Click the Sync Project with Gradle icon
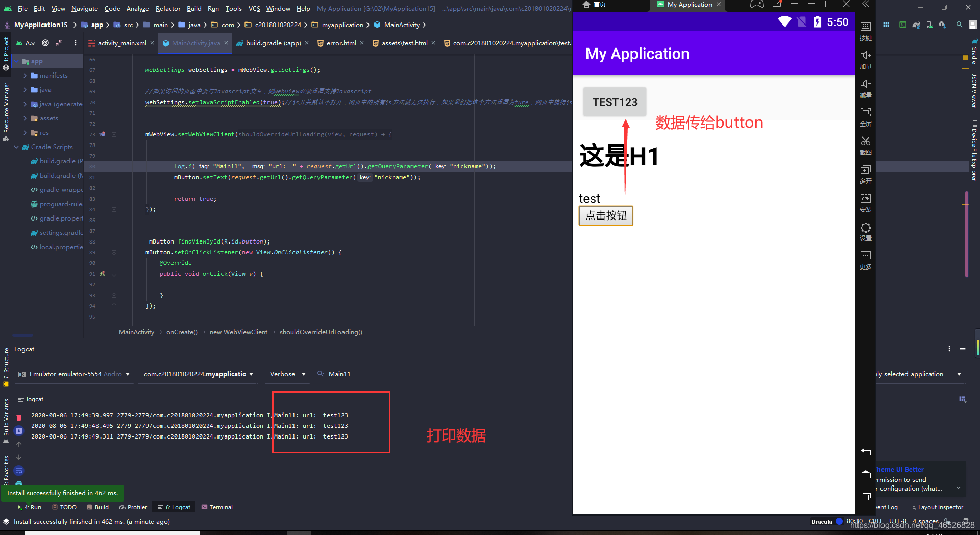This screenshot has height=535, width=980. pos(917,25)
